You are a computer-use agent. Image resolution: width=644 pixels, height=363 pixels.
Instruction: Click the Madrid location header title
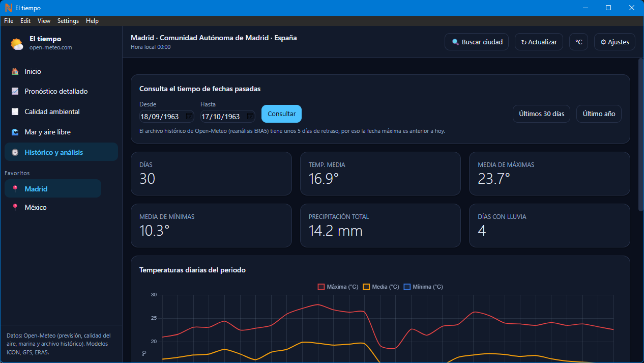pyautogui.click(x=214, y=38)
